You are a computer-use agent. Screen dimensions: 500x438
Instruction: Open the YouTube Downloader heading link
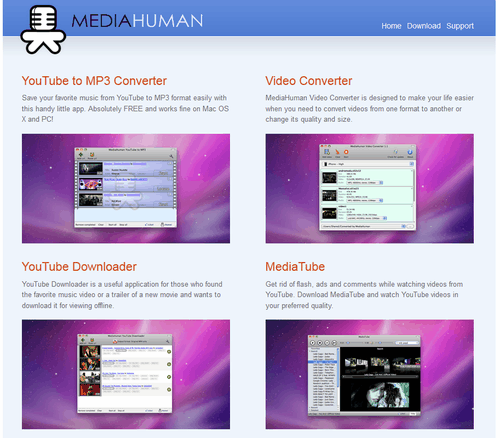79,267
